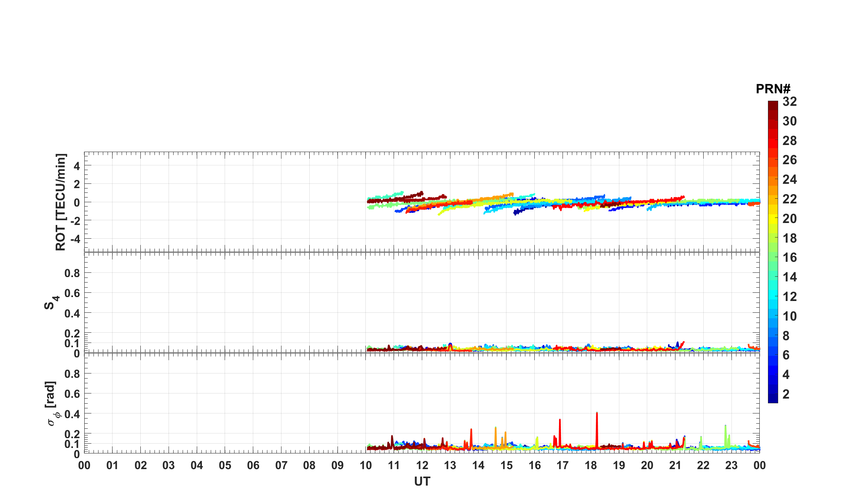The height and width of the screenshot is (504, 844).
Task: Click the 23 tick label on time axis
Action: tap(731, 466)
